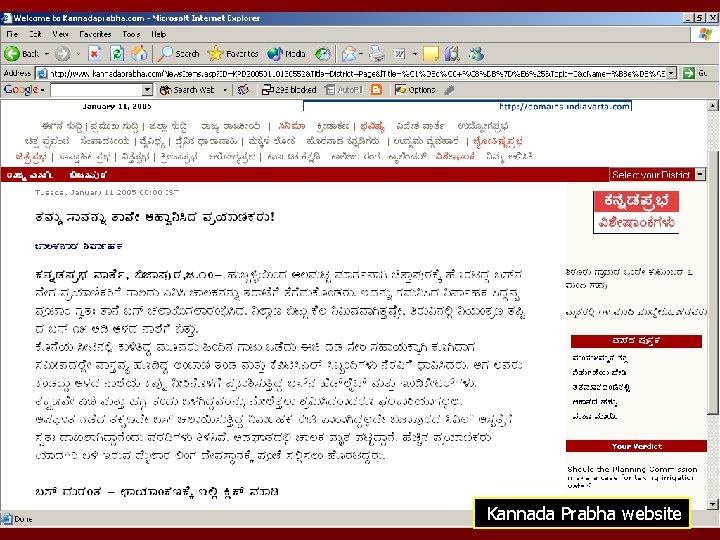Go to Home page icon
The height and width of the screenshot is (540, 720).
tap(139, 54)
